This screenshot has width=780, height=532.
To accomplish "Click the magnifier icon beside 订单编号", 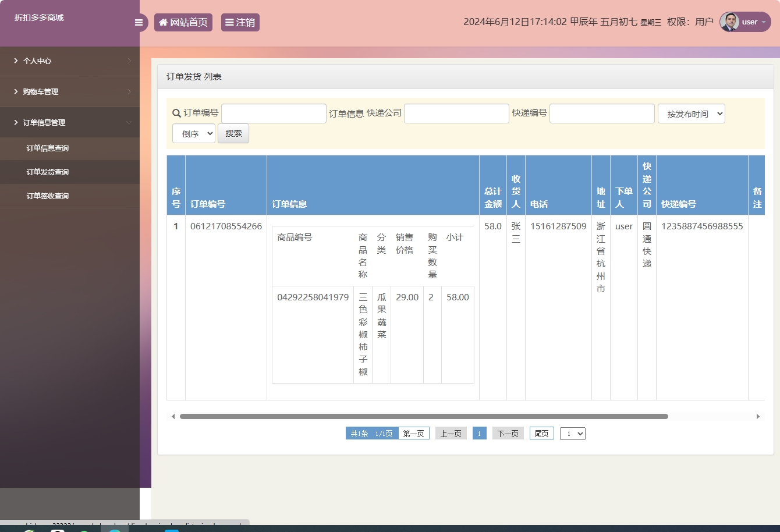I will pos(176,114).
